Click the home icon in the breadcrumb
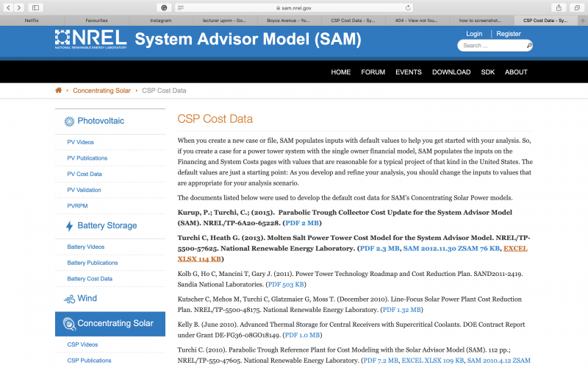The width and height of the screenshot is (588, 368). [x=59, y=91]
